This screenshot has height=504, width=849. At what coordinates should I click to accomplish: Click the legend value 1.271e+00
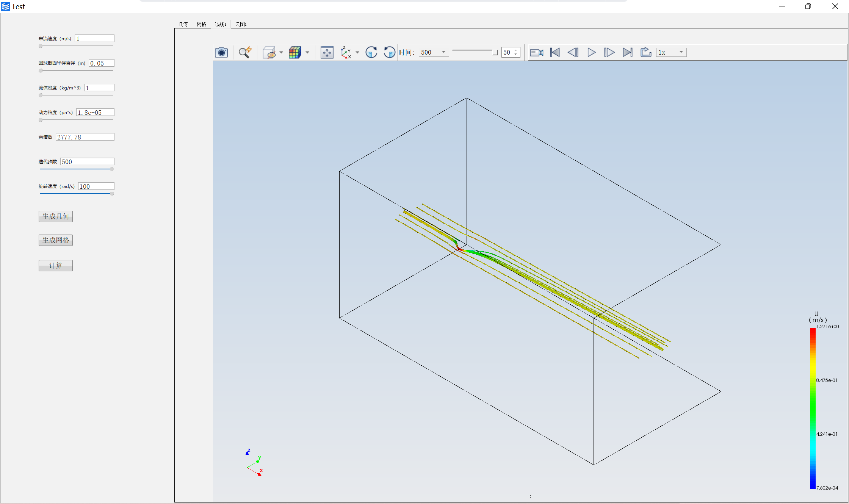point(827,327)
